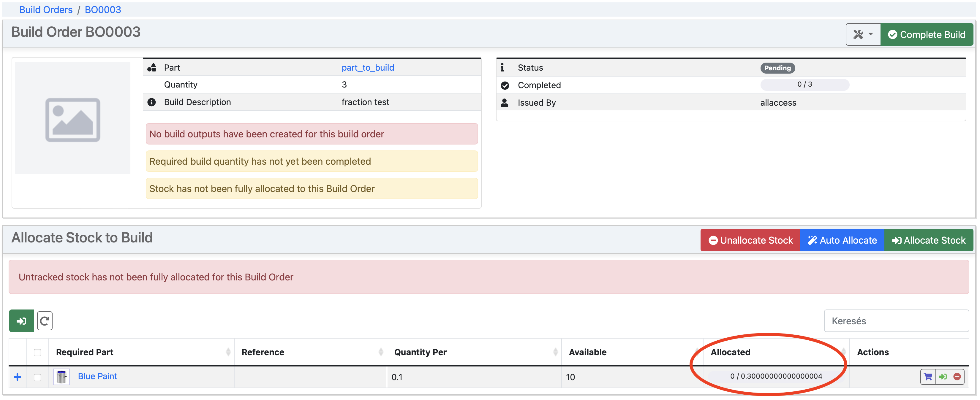This screenshot has width=980, height=400.
Task: Click the Blue Paint thumbnail image
Action: 61,377
